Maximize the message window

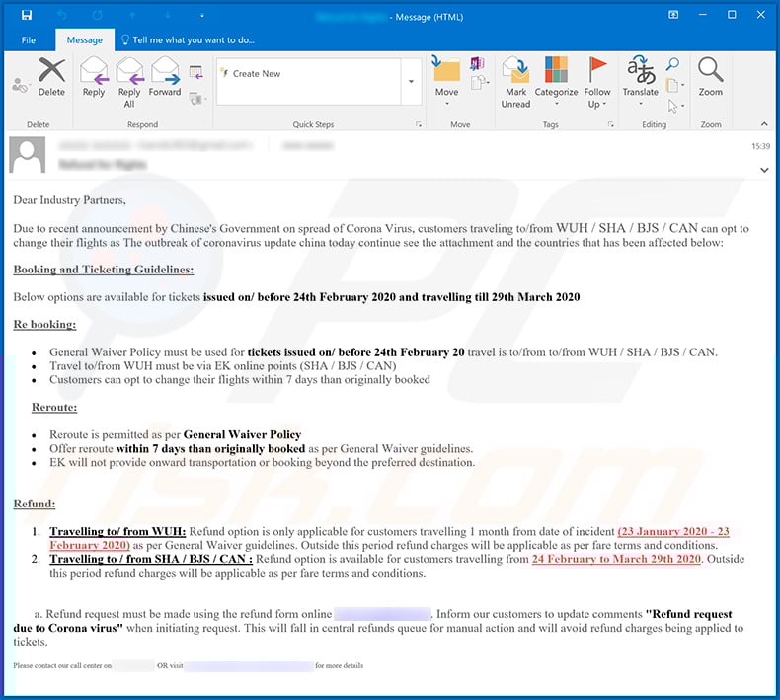pos(732,15)
